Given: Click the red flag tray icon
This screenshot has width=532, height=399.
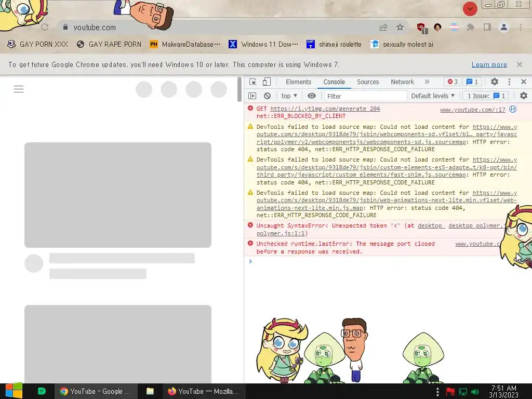Looking at the screenshot, I should tap(450, 392).
